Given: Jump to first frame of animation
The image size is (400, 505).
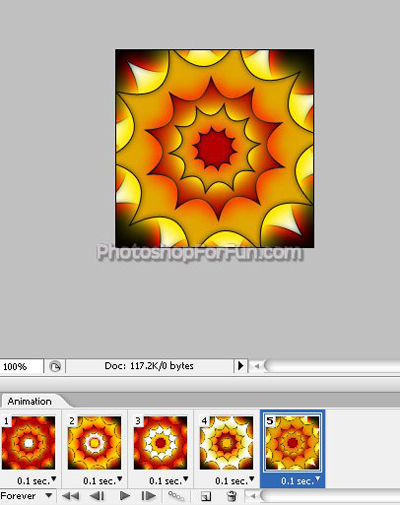Looking at the screenshot, I should [70, 496].
